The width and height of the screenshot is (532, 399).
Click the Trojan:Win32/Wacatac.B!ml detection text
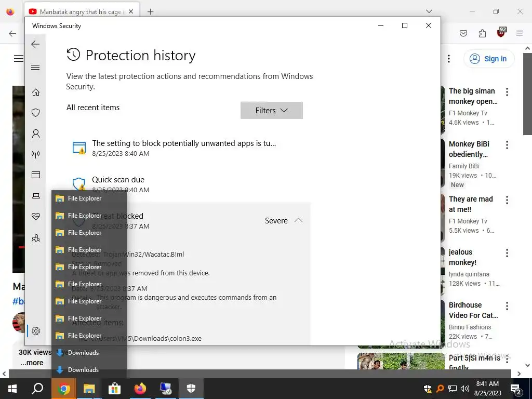(143, 255)
